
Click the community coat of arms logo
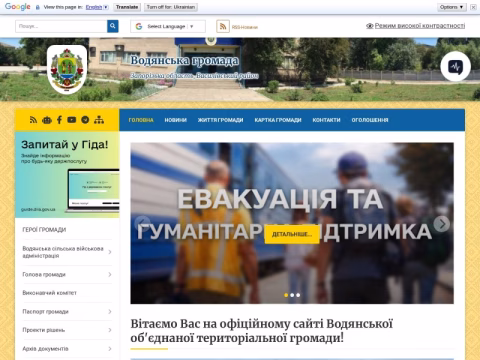click(67, 69)
